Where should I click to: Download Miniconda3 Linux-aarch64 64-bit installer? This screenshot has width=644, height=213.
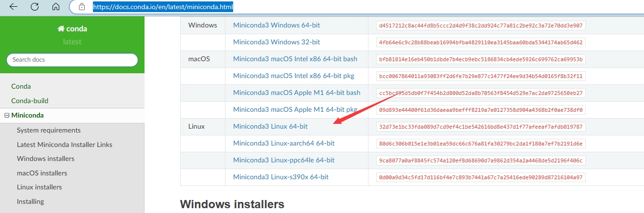[x=284, y=143]
